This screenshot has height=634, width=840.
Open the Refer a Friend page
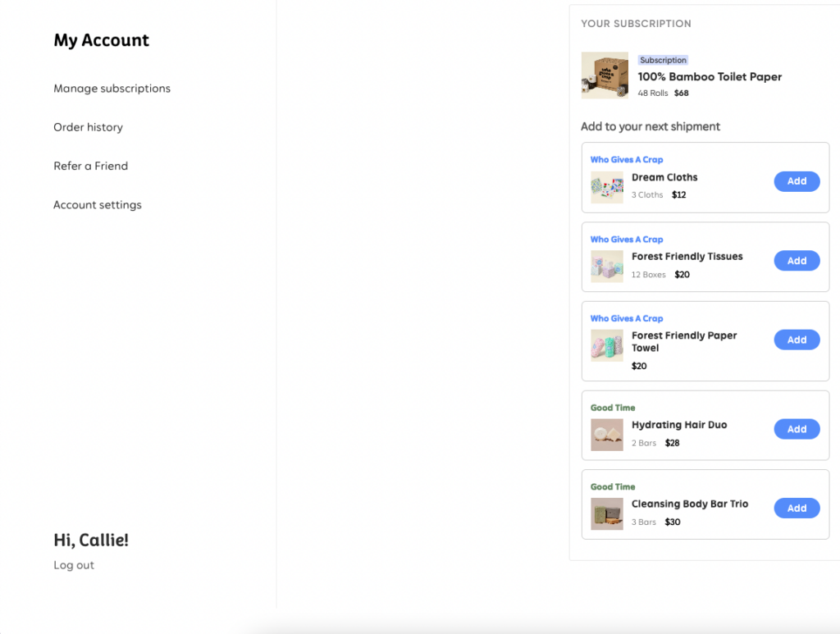coord(90,166)
